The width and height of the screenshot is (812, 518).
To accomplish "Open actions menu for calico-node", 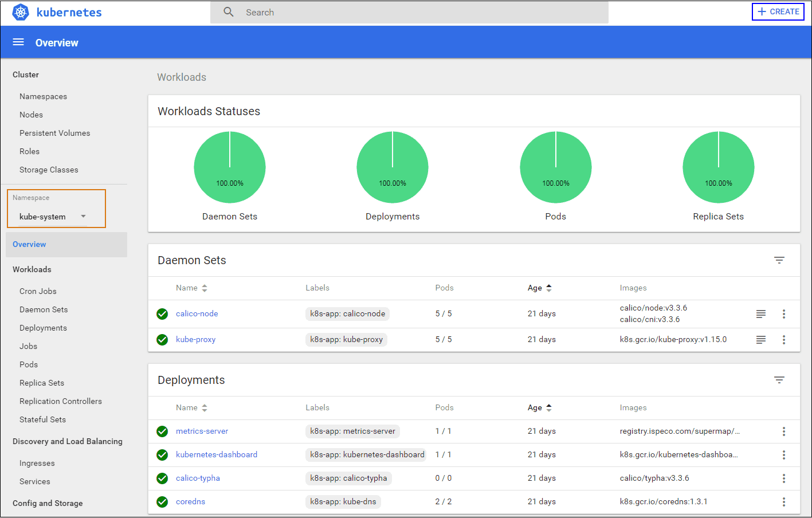I will click(x=783, y=314).
